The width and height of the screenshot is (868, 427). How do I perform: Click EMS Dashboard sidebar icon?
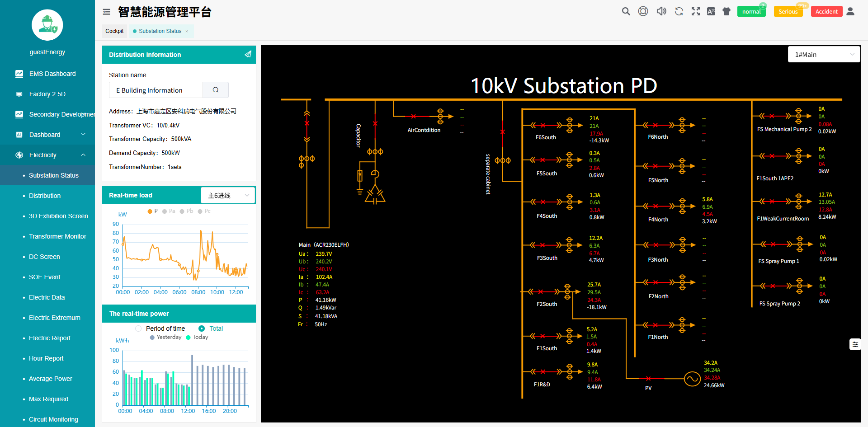click(x=19, y=74)
